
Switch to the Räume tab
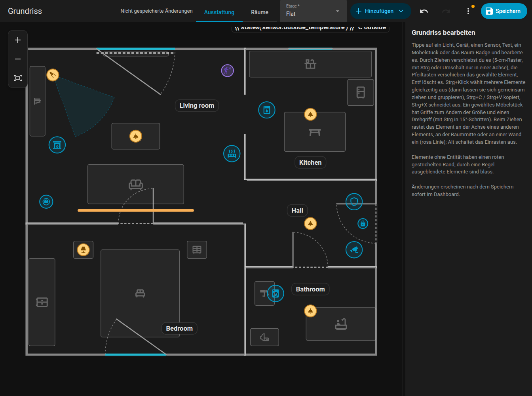tap(260, 12)
